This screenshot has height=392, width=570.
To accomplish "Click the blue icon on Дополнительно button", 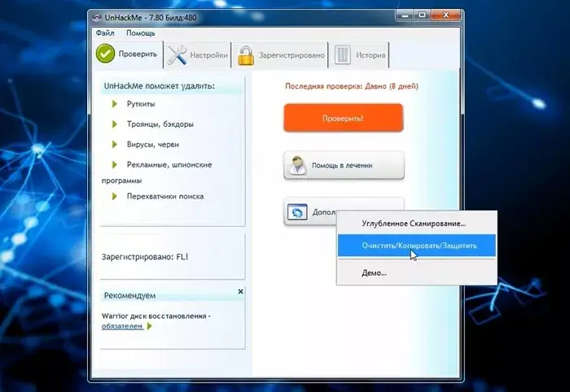I will [297, 212].
